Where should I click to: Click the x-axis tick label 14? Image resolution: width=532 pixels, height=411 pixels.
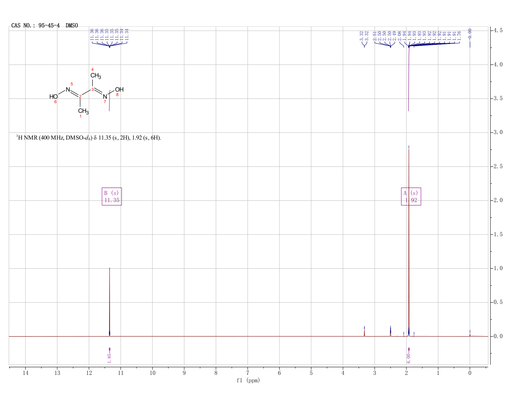coord(25,373)
